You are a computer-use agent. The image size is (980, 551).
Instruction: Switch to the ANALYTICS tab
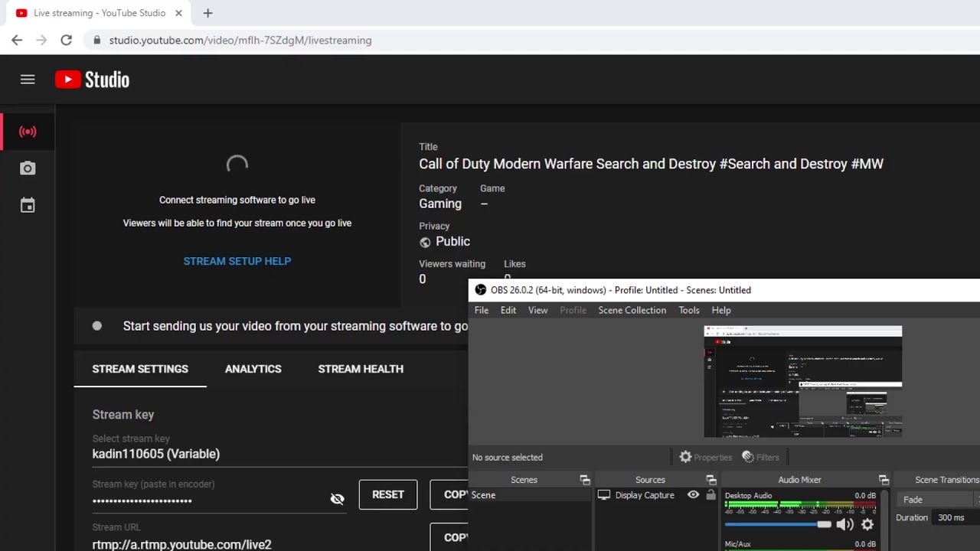coord(253,369)
